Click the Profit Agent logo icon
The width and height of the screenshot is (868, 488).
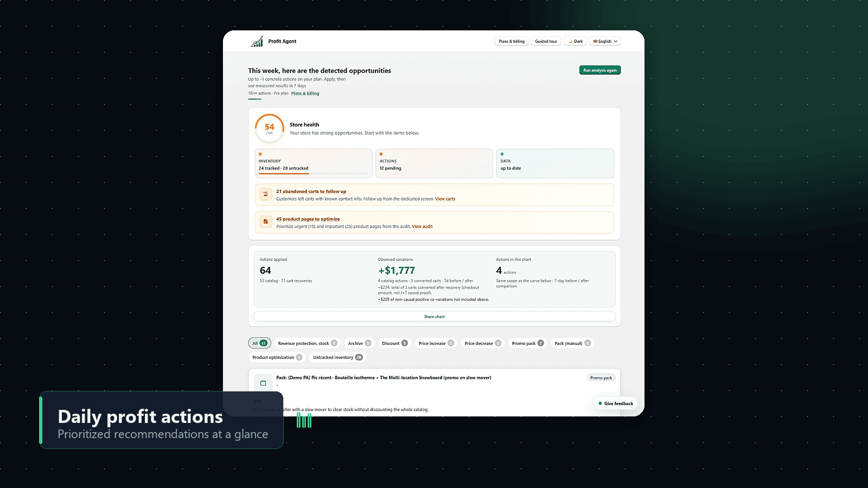pos(257,41)
